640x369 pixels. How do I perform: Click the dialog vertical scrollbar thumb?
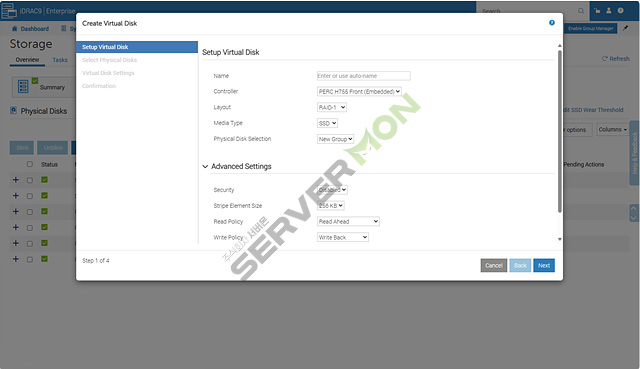click(560, 131)
